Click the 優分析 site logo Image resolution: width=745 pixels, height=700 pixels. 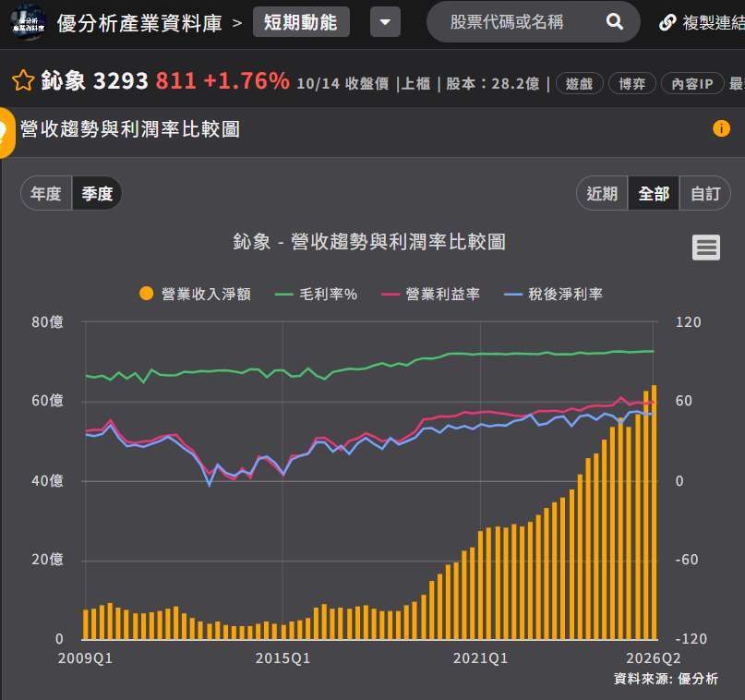click(x=28, y=21)
